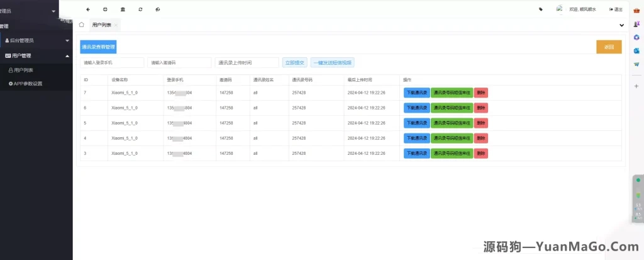Click the tag icon near the user avatar
Screen dimensions: 644x260
[541, 9]
